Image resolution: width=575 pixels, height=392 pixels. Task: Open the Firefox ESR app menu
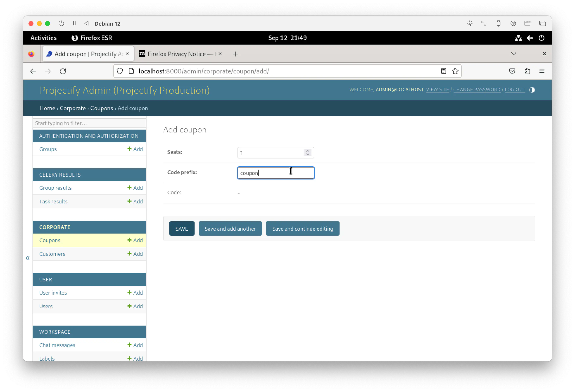[92, 38]
